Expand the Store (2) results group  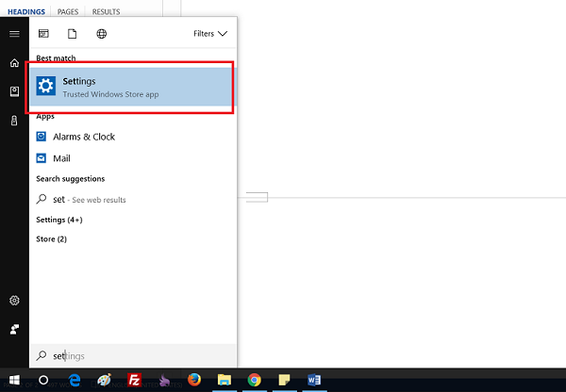(x=51, y=239)
